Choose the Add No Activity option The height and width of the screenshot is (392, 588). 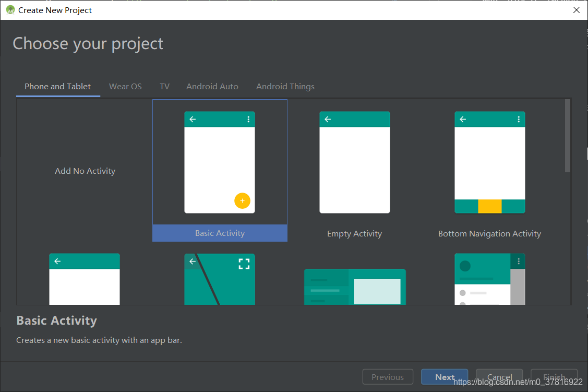tap(85, 171)
